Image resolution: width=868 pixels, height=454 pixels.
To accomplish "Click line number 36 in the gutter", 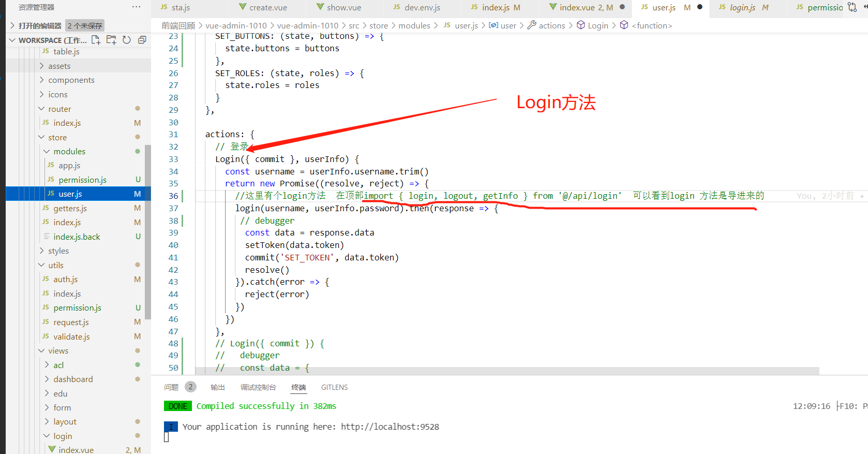I will click(173, 196).
